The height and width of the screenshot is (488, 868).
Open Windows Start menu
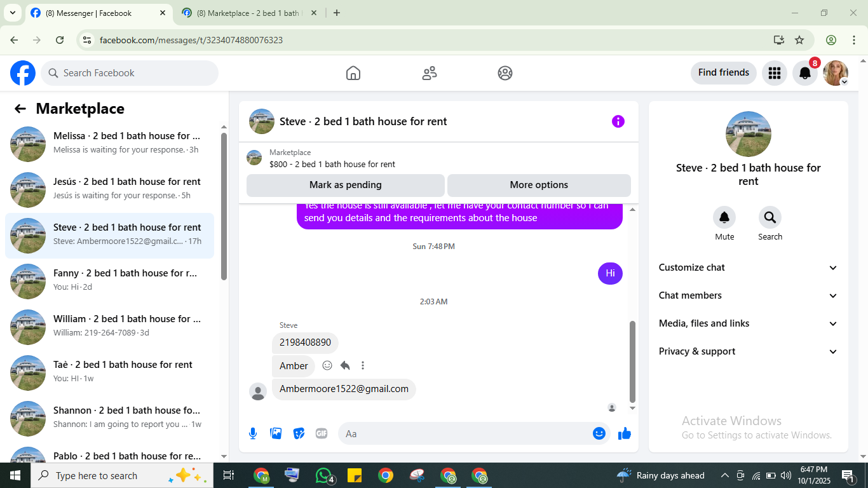pos(15,475)
